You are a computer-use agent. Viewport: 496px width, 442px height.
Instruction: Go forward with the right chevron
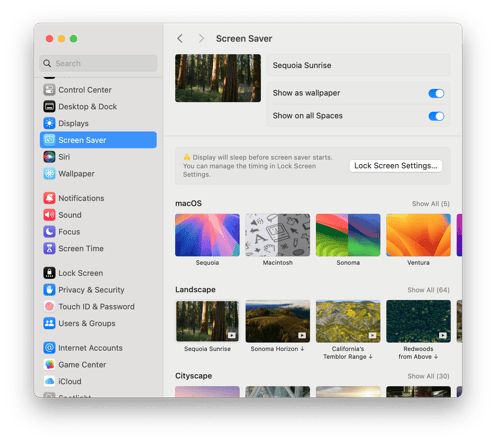pyautogui.click(x=201, y=39)
